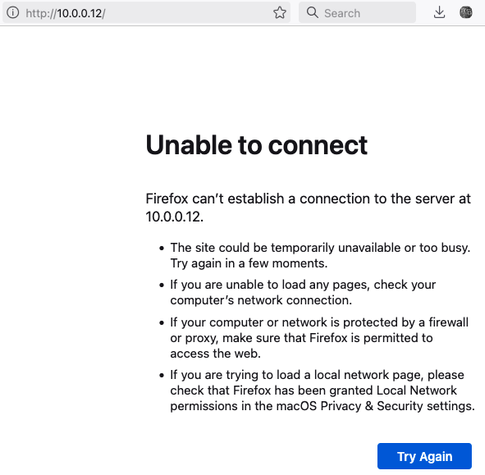
Task: Click the 'Try again in a few moments' line
Action: 249,263
